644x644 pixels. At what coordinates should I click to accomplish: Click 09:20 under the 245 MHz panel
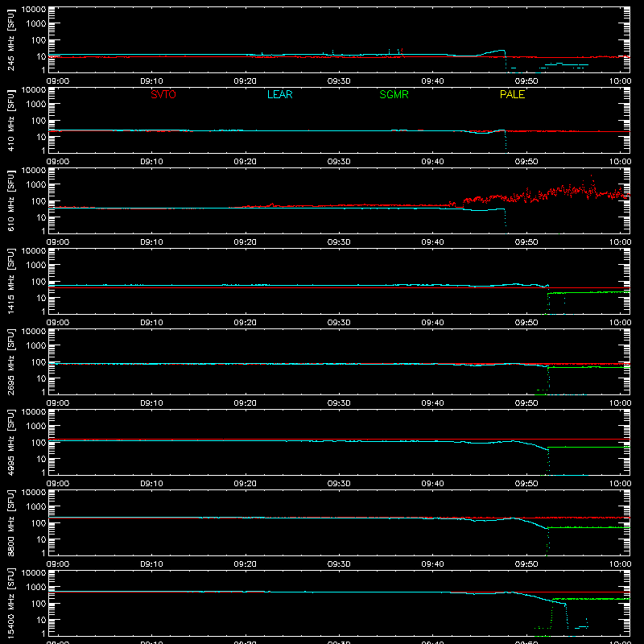246,81
